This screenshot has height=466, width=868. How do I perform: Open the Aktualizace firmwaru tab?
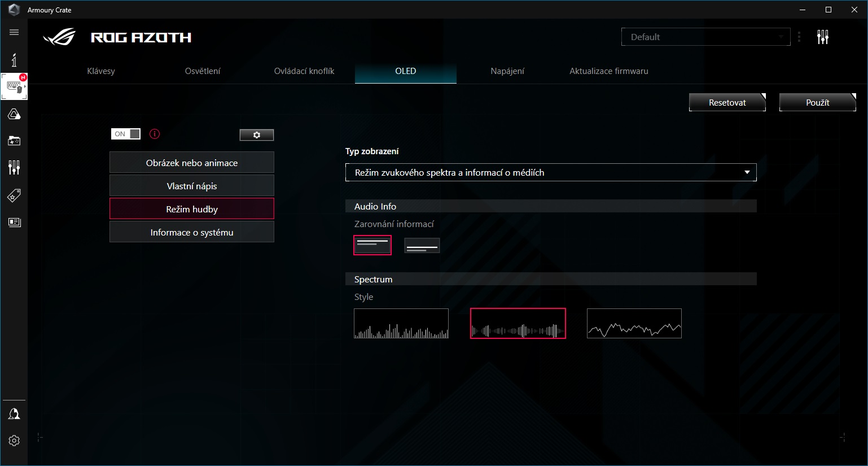609,71
